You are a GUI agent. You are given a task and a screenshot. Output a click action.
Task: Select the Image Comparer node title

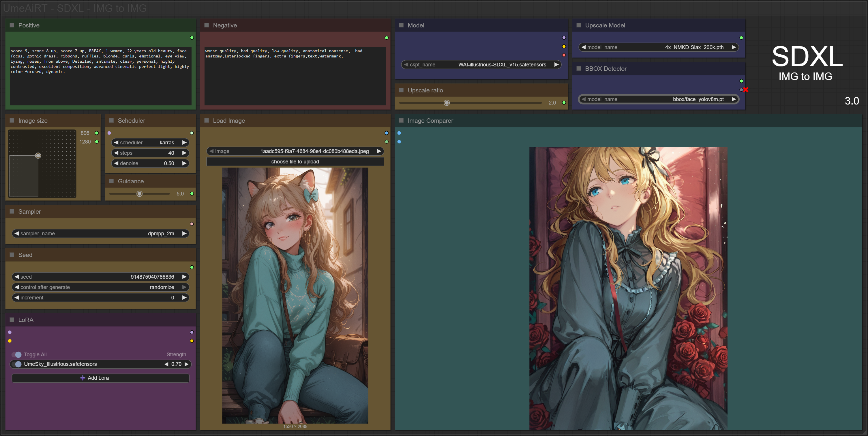[x=430, y=121]
